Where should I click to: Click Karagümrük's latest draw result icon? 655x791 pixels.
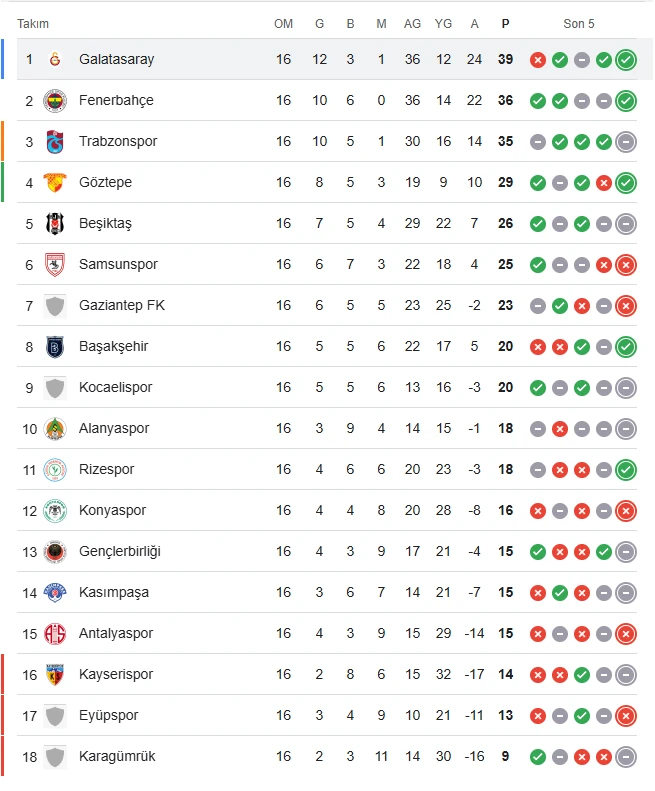[626, 756]
